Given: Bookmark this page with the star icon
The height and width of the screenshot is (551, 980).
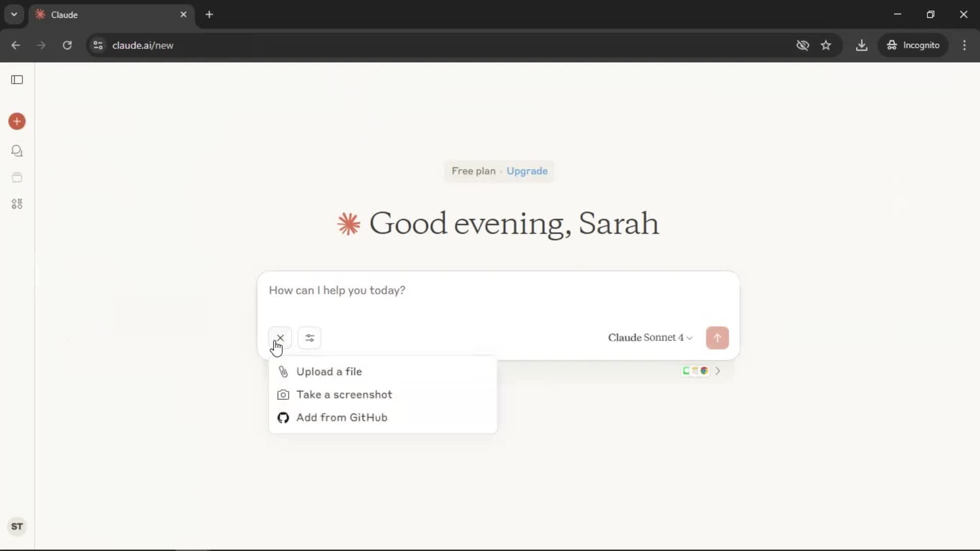Looking at the screenshot, I should pyautogui.click(x=826, y=45).
